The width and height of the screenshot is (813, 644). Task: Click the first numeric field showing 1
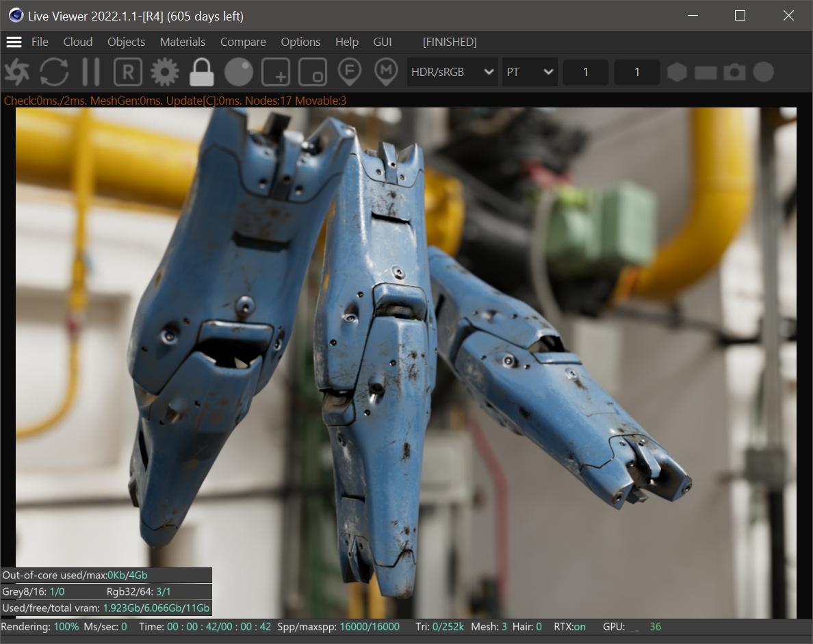(x=585, y=72)
